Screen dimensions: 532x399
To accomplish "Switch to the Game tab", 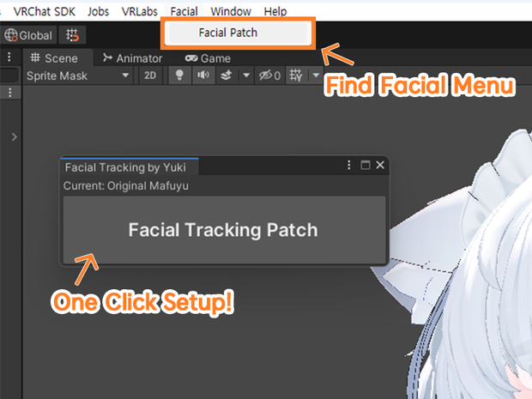I will tap(208, 58).
